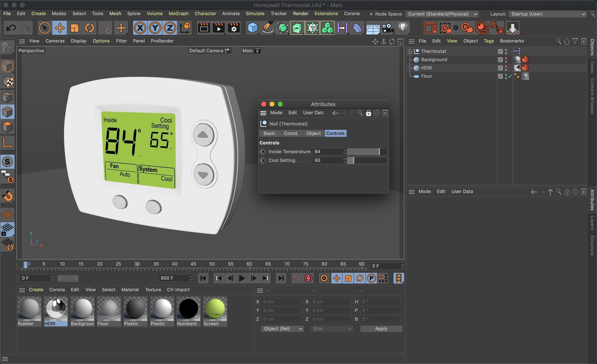
Task: Activate the Move tool
Action: [60, 28]
